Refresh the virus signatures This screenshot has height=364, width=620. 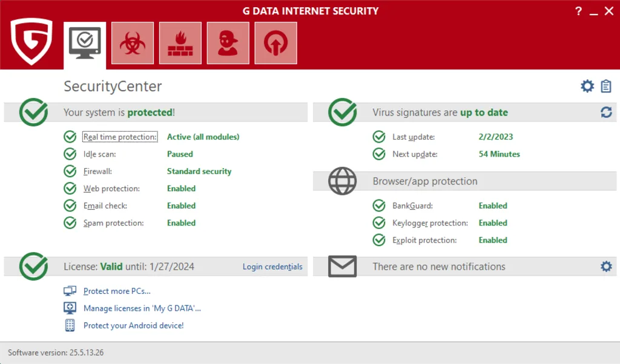(x=606, y=112)
